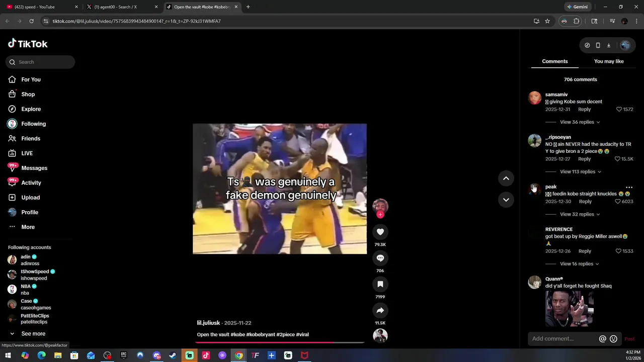
Task: Reply to peak's comment
Action: 585,202
